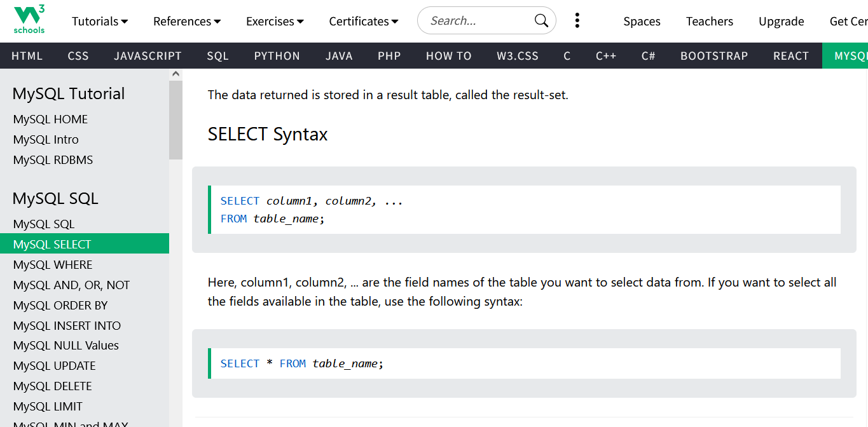Click the sidebar vertical scrollbar thumb
The image size is (868, 427).
[x=176, y=119]
